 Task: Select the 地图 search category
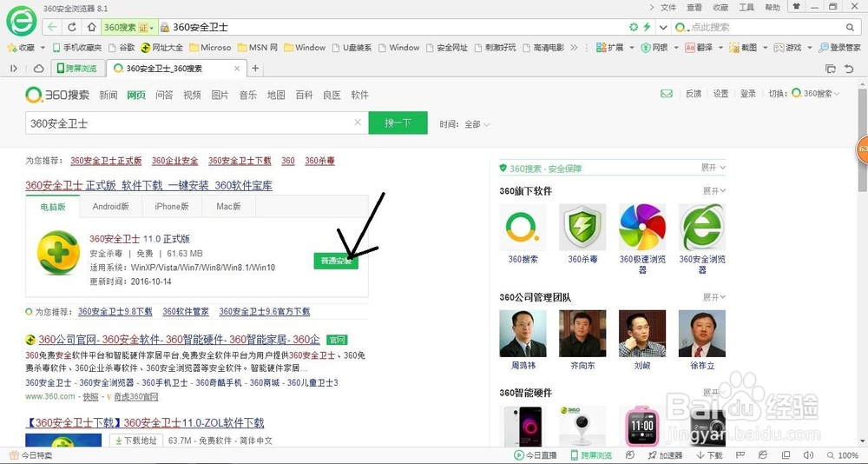click(276, 95)
